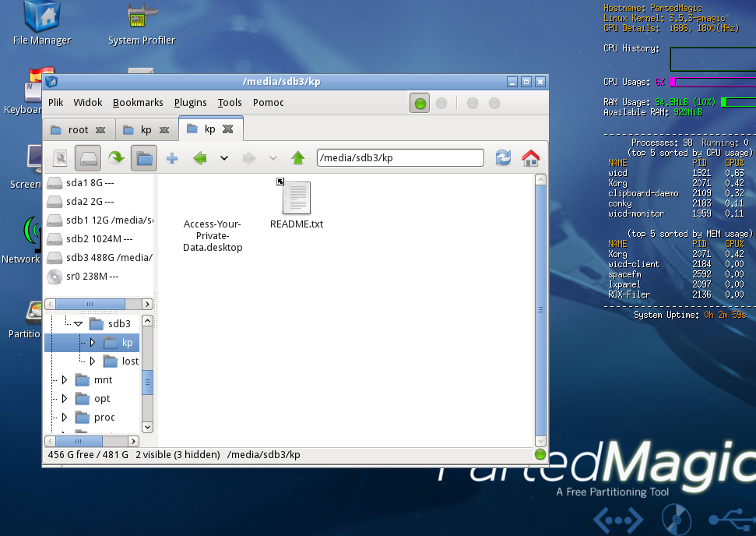Viewport: 756px width, 536px height.
Task: Activate first green panel indicator button
Action: 420,103
